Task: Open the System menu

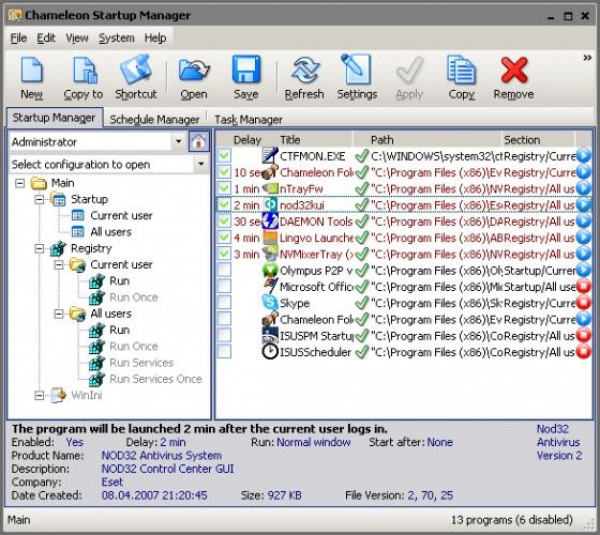Action: click(x=117, y=38)
